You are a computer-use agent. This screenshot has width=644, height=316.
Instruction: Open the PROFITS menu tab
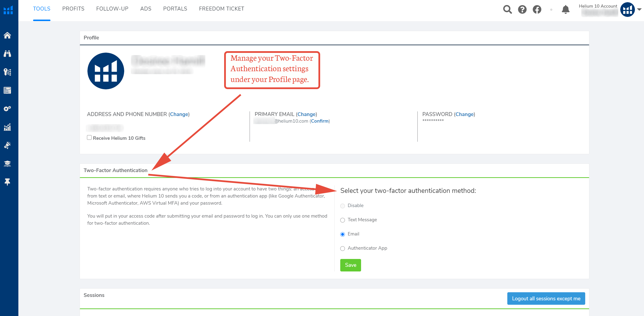click(x=73, y=9)
